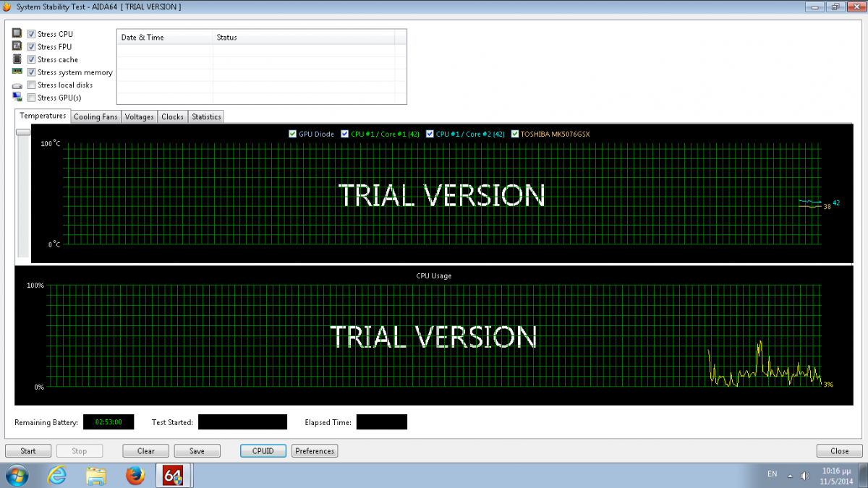Click the system memory module icon

17,72
